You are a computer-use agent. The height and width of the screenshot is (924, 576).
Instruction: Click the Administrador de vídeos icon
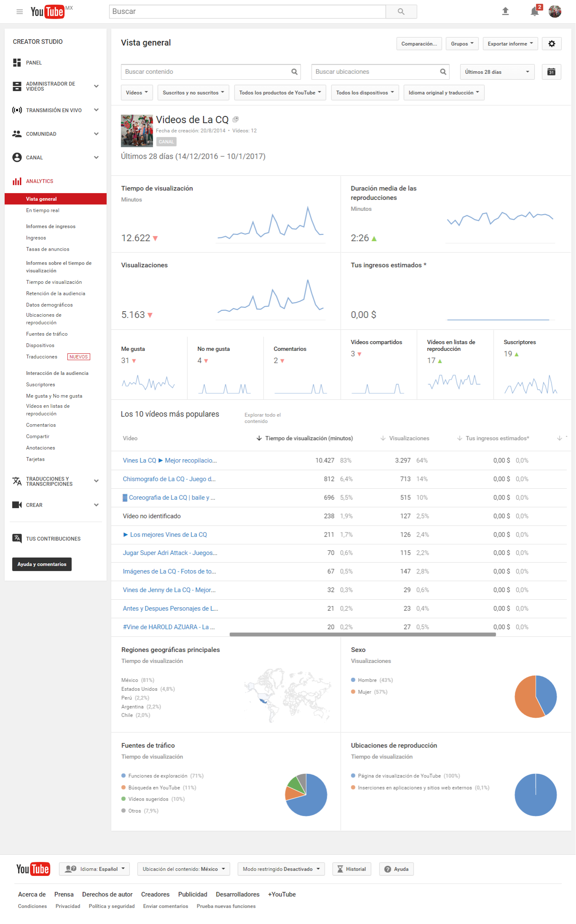(x=17, y=86)
